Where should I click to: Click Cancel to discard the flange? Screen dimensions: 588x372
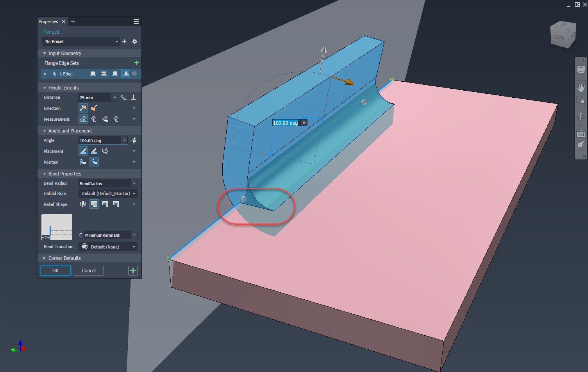tap(89, 270)
